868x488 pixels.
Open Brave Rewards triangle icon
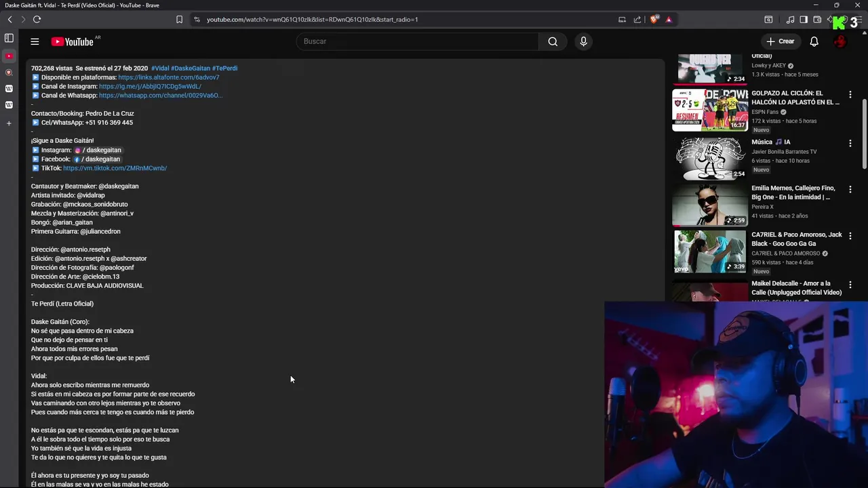coord(669,20)
